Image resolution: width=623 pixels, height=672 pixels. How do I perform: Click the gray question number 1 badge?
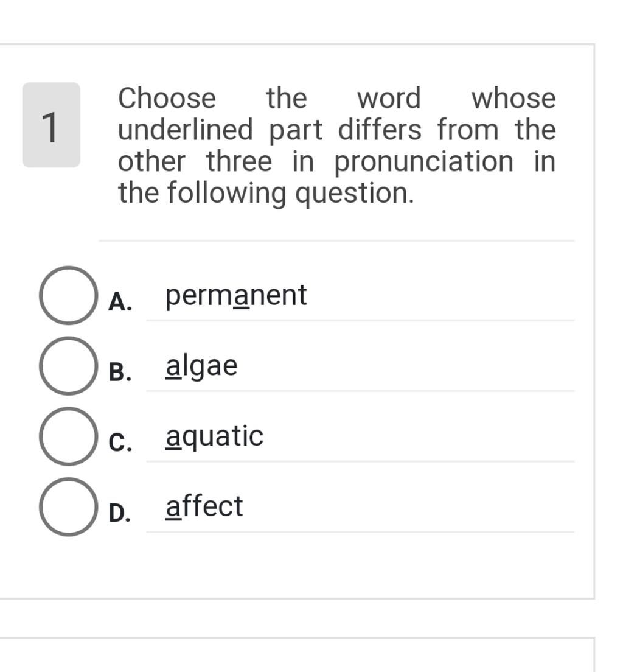[x=52, y=125]
